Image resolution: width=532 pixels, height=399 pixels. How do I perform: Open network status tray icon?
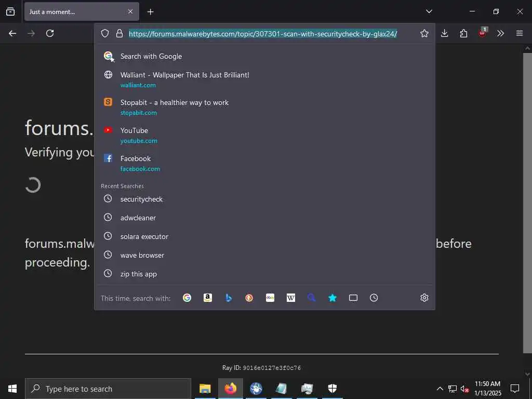click(x=453, y=389)
